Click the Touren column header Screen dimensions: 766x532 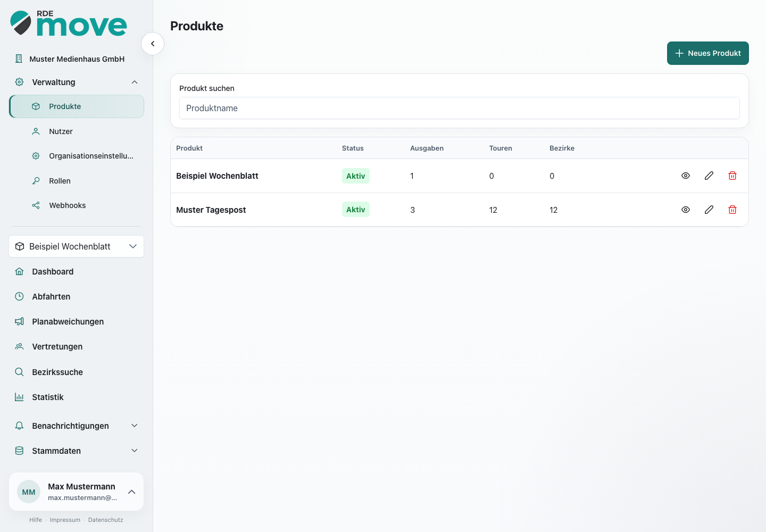[x=501, y=148]
